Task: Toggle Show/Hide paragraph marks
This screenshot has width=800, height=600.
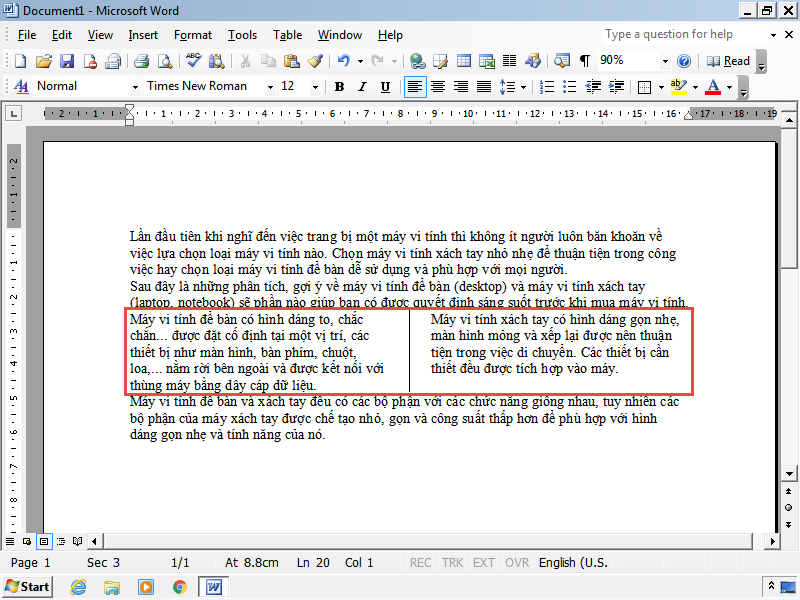Action: coord(585,61)
